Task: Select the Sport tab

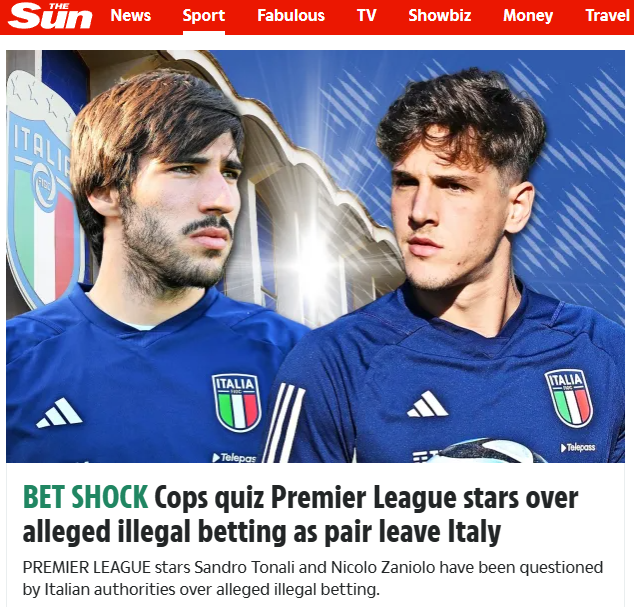Action: (x=203, y=15)
